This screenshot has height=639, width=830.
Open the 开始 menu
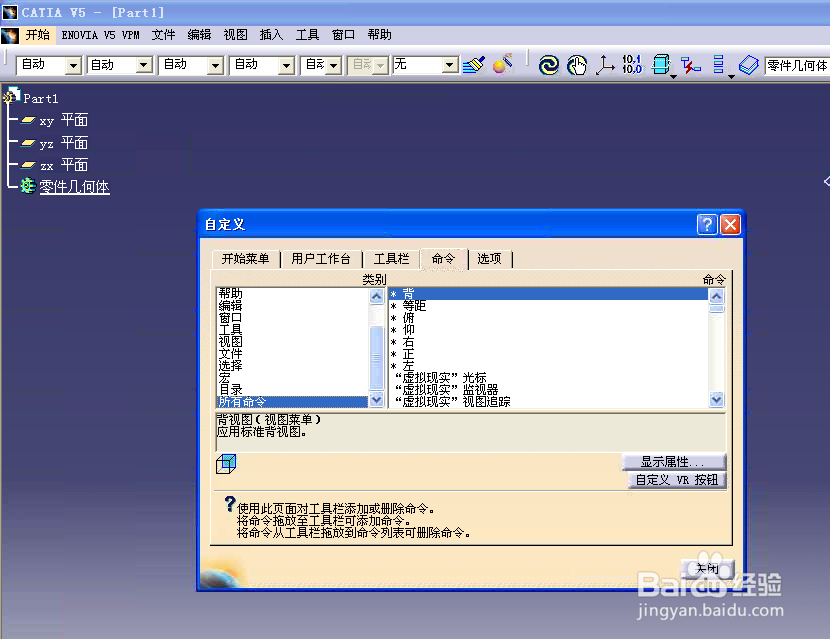point(38,35)
